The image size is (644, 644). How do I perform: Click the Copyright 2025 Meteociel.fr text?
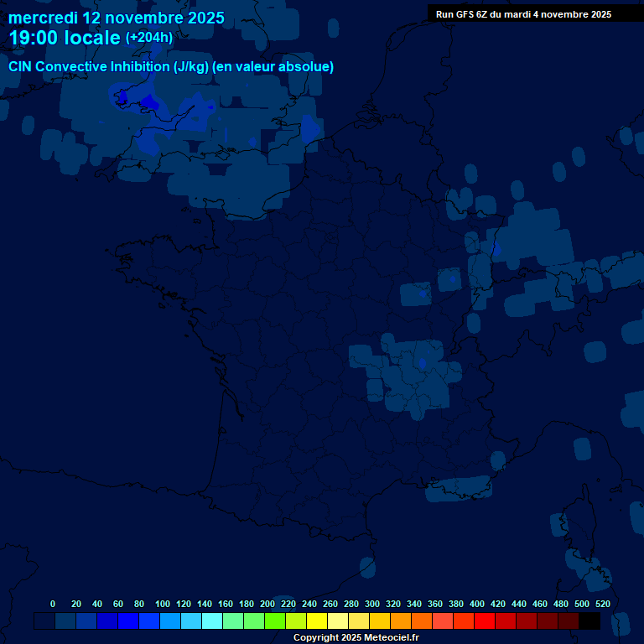tap(356, 638)
